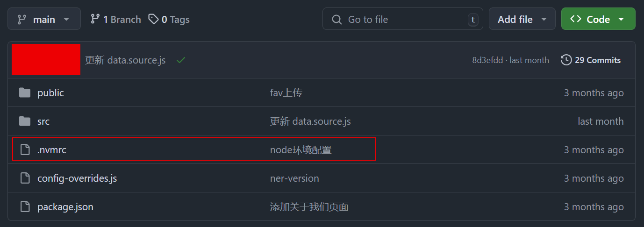
Task: Open the main branch dropdown
Action: click(x=44, y=19)
